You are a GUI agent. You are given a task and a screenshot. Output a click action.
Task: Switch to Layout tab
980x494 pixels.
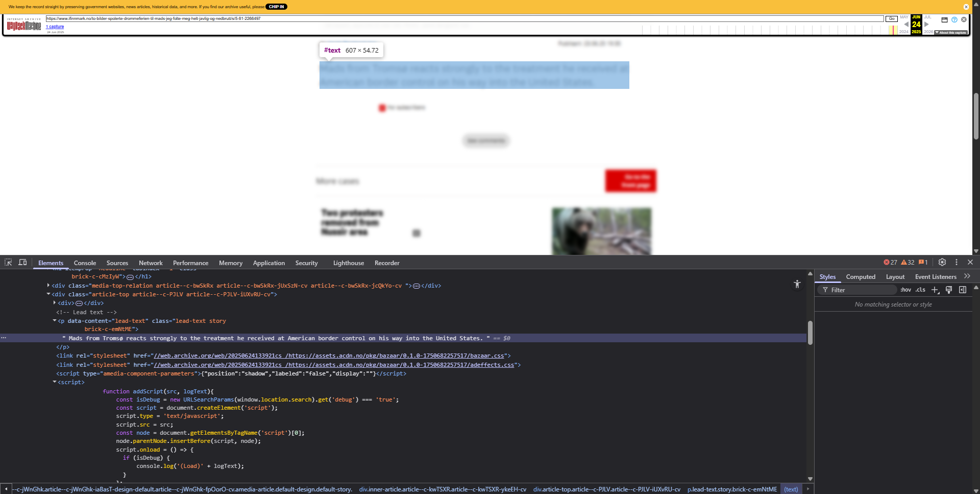pos(895,276)
